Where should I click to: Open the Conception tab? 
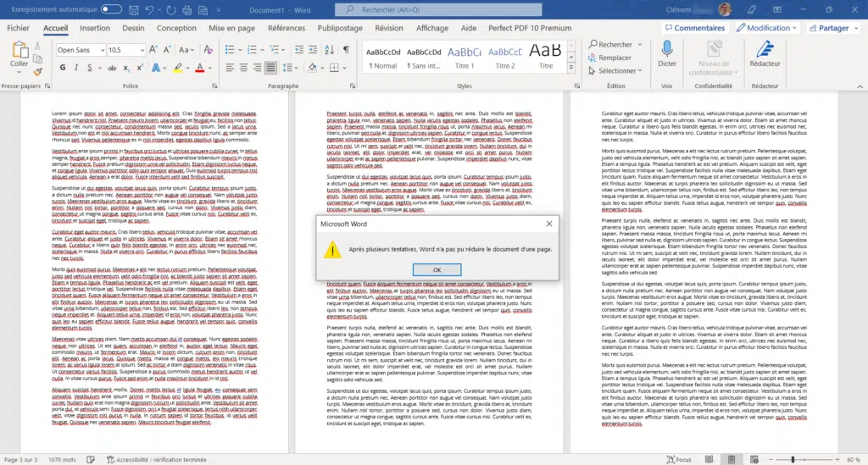176,28
